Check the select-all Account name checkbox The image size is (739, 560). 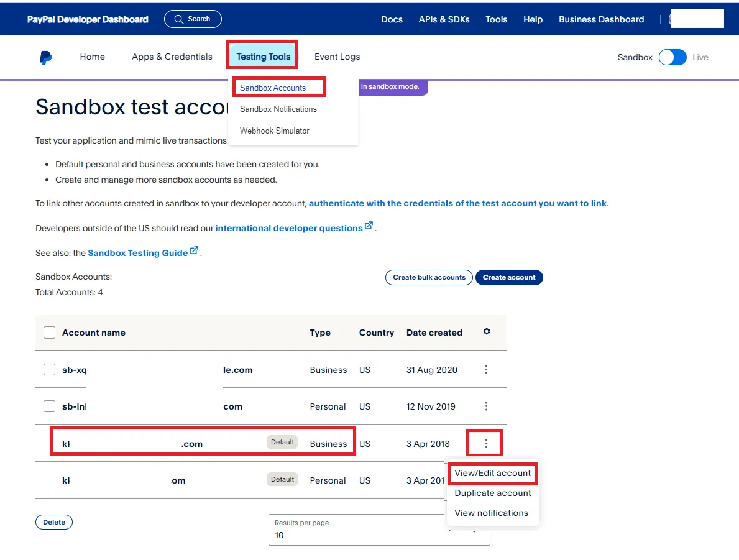pos(50,333)
